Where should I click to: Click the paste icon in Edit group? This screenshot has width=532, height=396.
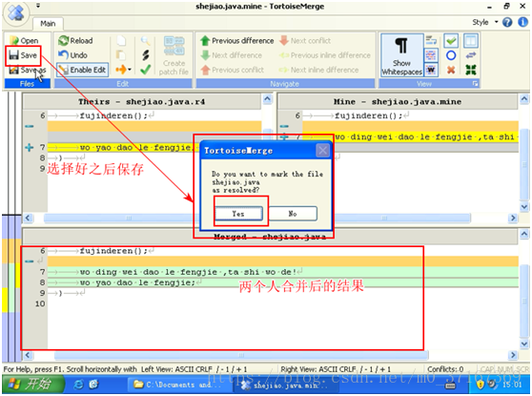pyautogui.click(x=121, y=55)
